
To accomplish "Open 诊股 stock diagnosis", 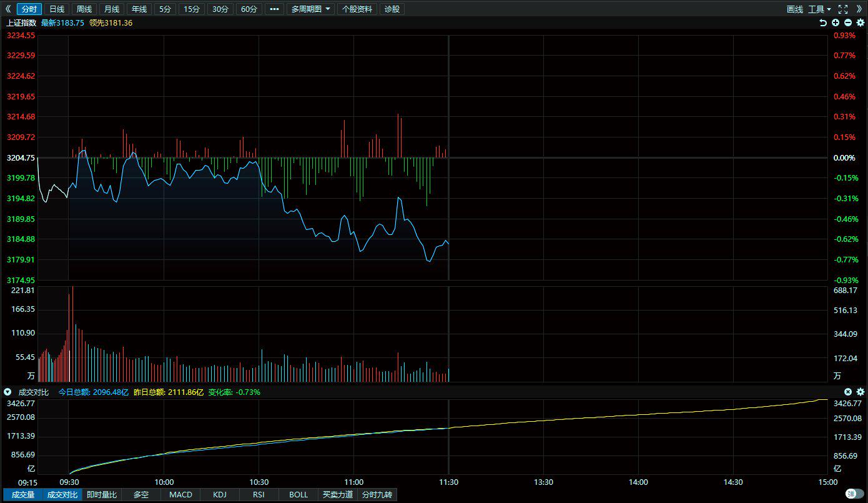I will click(392, 9).
